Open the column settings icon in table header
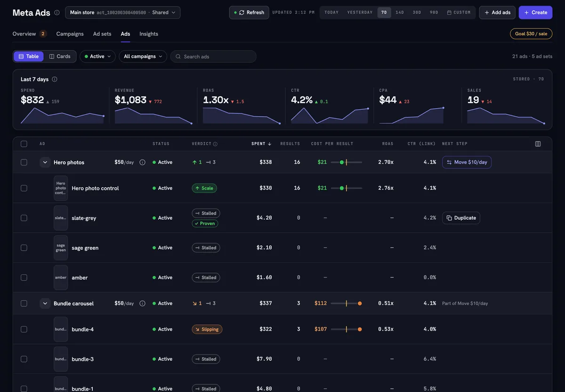 click(x=538, y=144)
